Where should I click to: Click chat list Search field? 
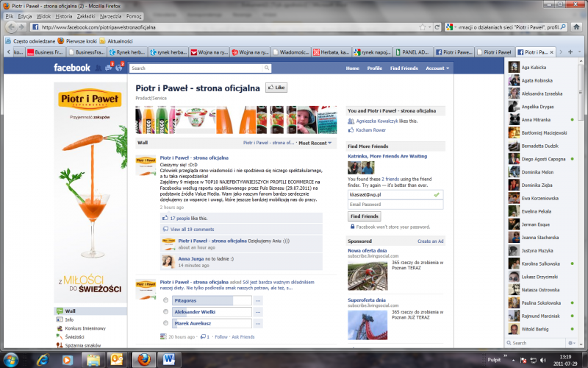click(536, 343)
